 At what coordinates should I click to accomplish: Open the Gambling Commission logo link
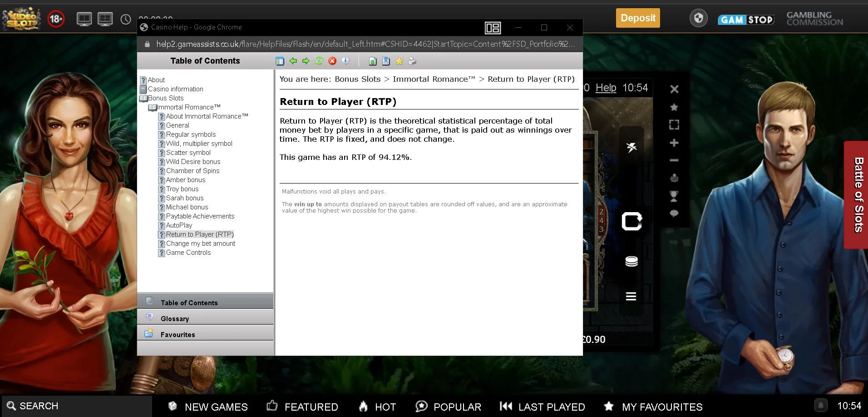(x=815, y=19)
